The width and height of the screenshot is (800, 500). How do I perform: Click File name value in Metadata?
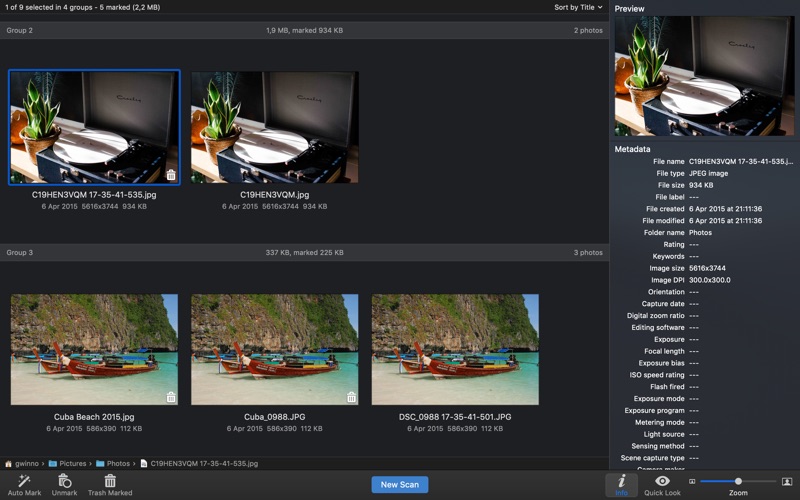(741, 161)
